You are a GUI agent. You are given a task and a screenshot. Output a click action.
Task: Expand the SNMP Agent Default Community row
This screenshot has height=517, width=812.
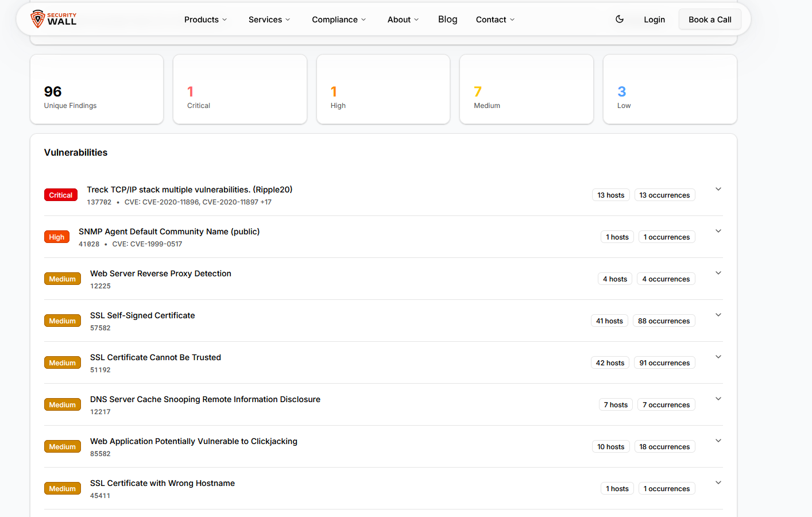(x=718, y=231)
